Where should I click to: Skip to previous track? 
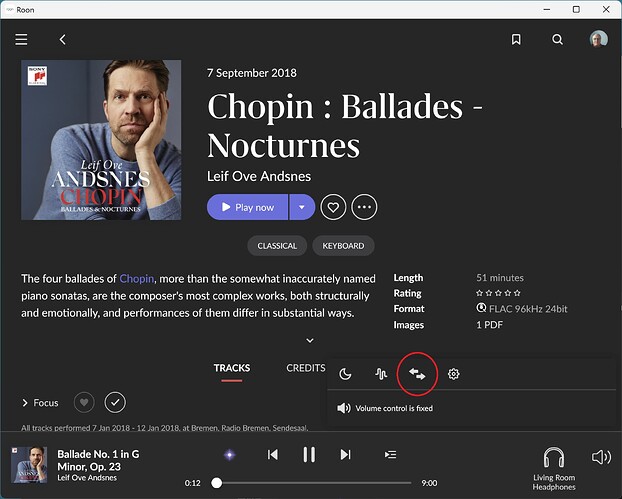273,455
